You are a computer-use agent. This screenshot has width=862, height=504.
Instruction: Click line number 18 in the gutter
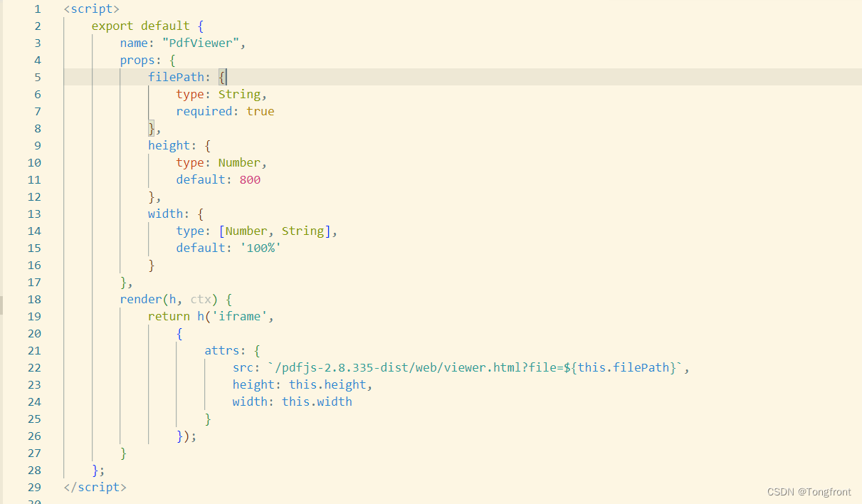click(x=34, y=300)
